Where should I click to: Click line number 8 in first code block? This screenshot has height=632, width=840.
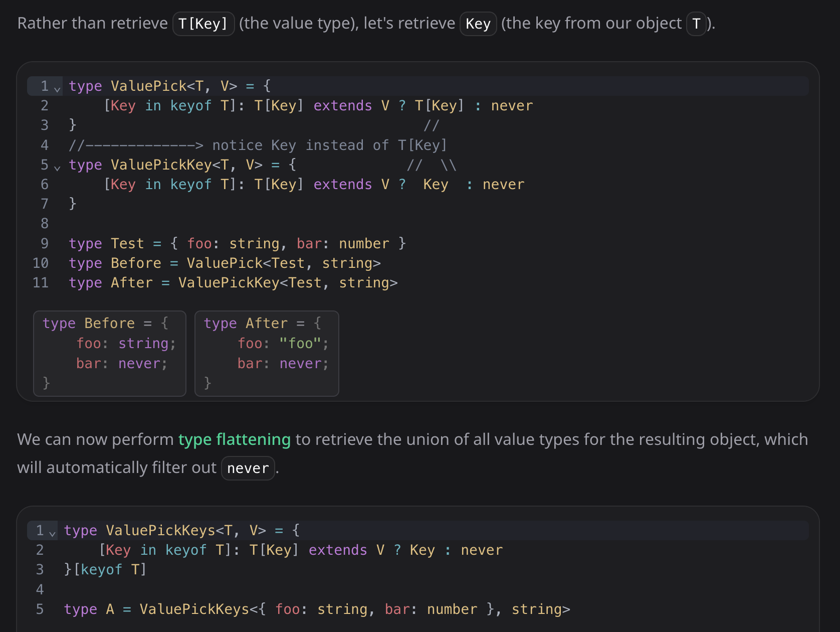coord(45,224)
